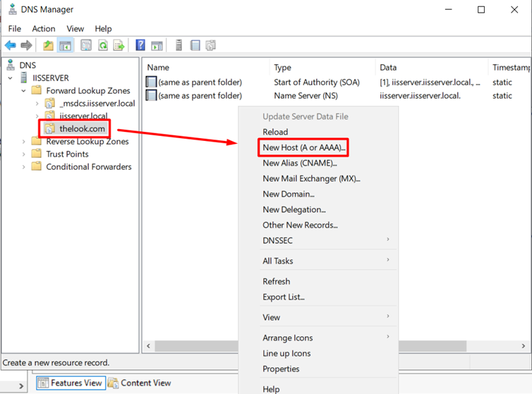Click the DNS Manager title bar icon
Screen dimensions: 532x394
(x=13, y=9)
